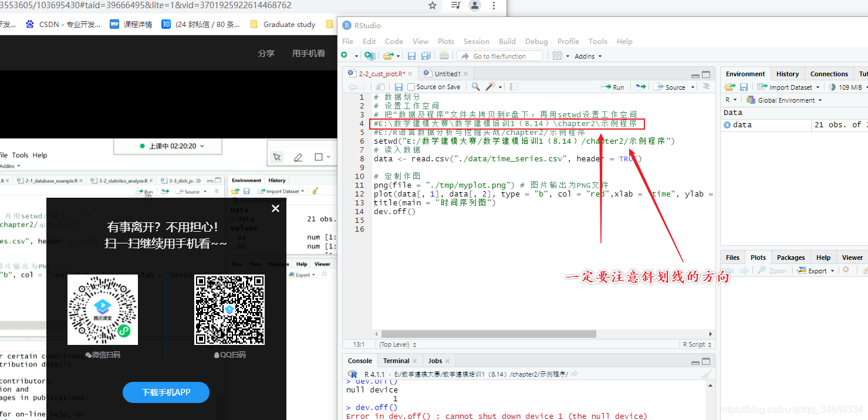Click the Open file folder icon

387,56
